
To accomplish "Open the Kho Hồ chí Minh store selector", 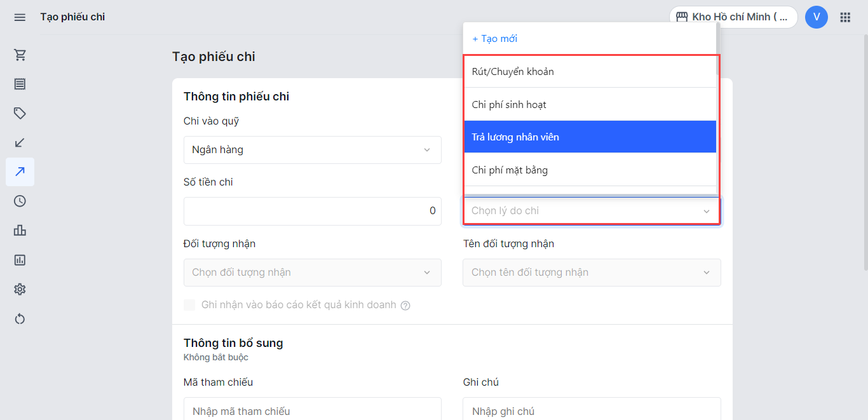I will pos(733,17).
